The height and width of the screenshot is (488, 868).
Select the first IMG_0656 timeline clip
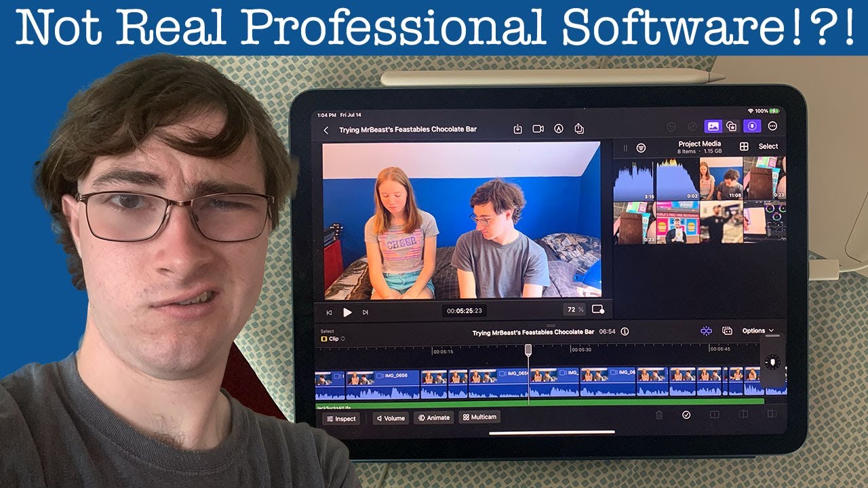pos(382,384)
